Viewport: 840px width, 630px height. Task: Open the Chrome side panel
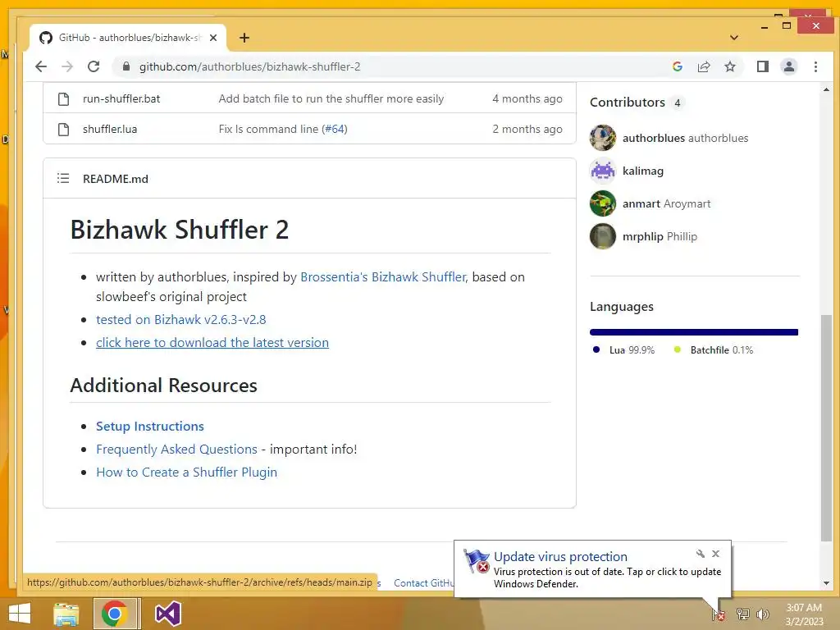(762, 66)
